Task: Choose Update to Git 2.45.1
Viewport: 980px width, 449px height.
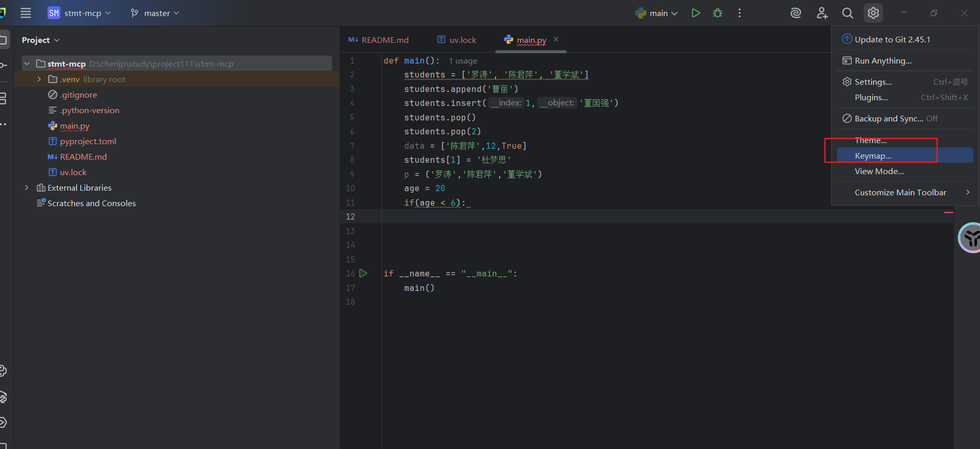Action: [x=905, y=39]
